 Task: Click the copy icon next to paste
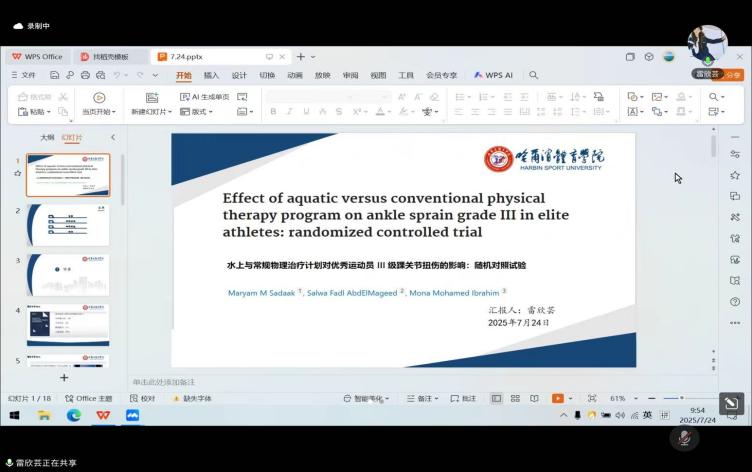63,112
